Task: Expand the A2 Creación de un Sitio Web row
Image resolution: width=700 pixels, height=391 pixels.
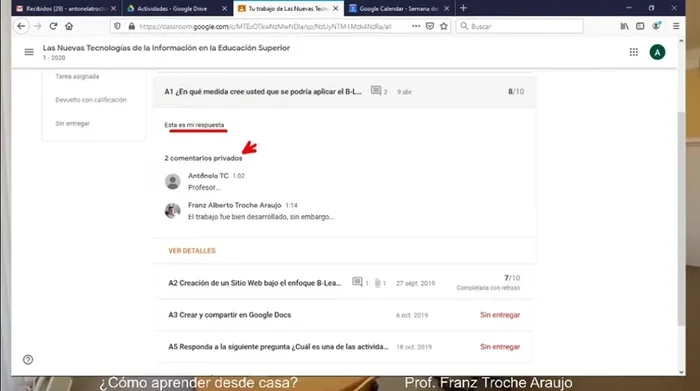Action: (x=345, y=283)
